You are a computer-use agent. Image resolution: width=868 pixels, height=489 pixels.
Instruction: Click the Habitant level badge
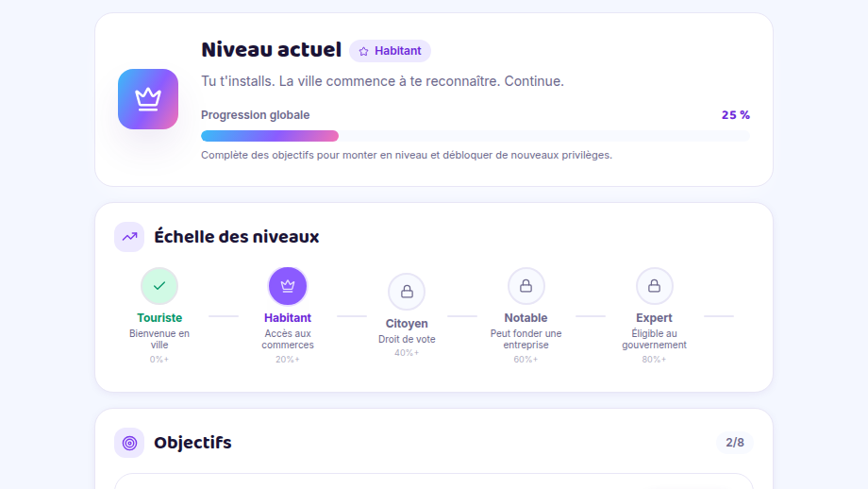[x=390, y=51]
